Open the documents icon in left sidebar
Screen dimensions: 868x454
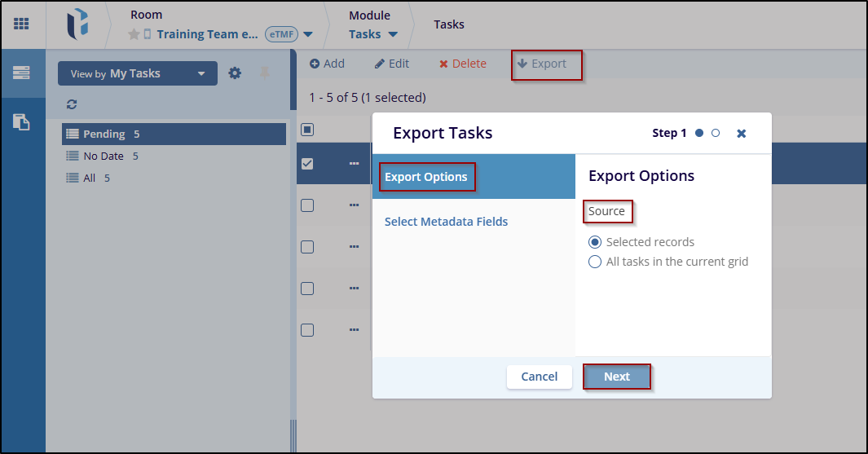coord(21,122)
